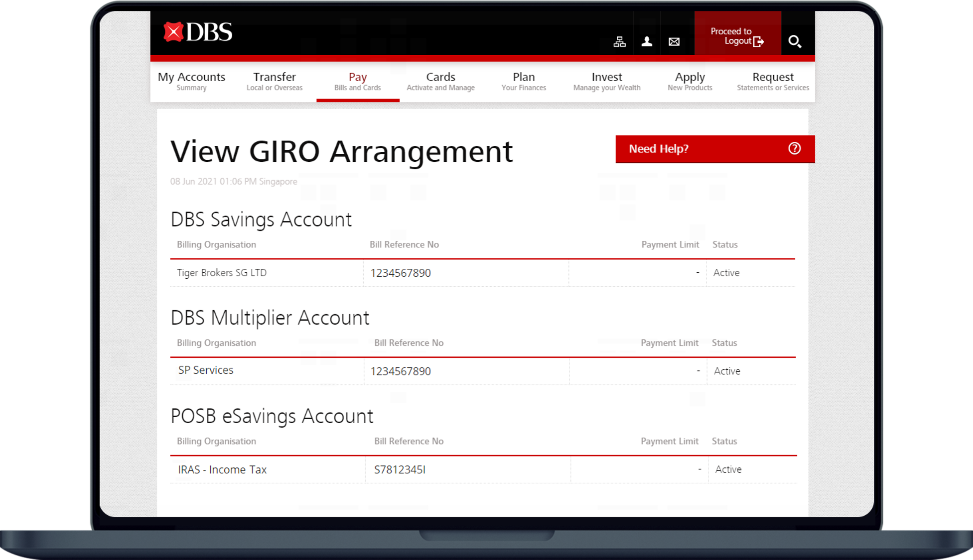
Task: Open Cards Activate and Manage menu
Action: pyautogui.click(x=440, y=82)
